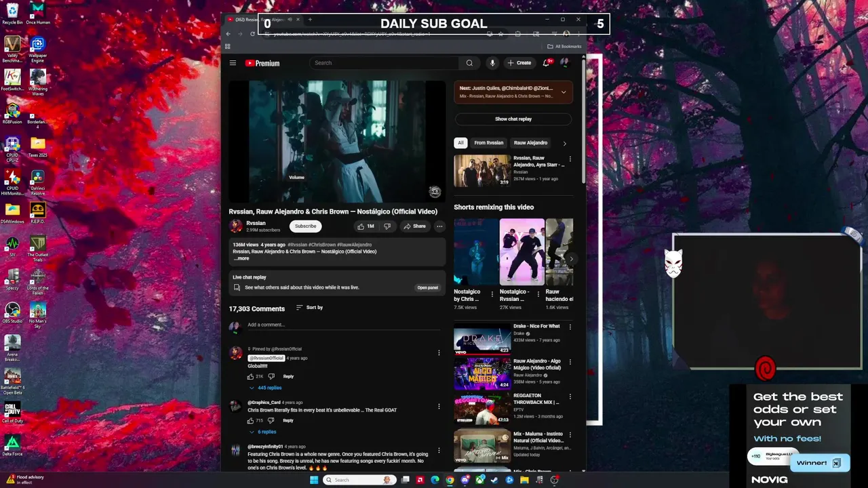Open the Nostalgico by Chris short thumbnail
The height and width of the screenshot is (488, 868).
(x=475, y=252)
